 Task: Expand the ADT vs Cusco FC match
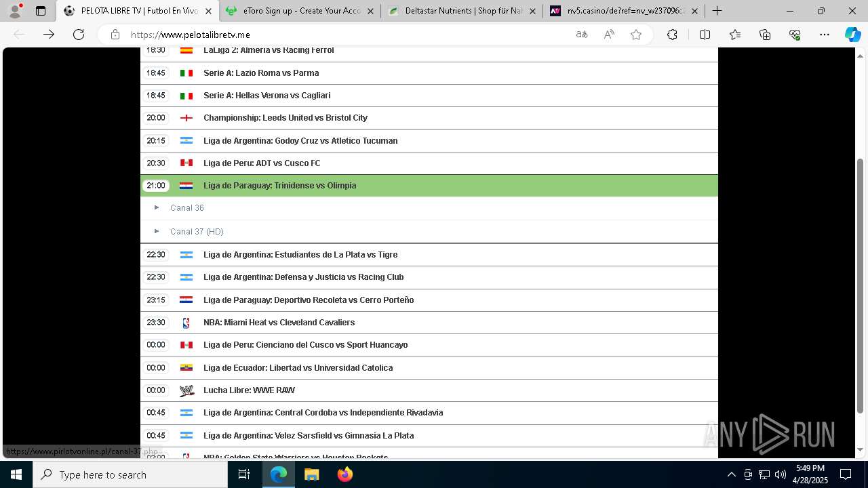(429, 163)
